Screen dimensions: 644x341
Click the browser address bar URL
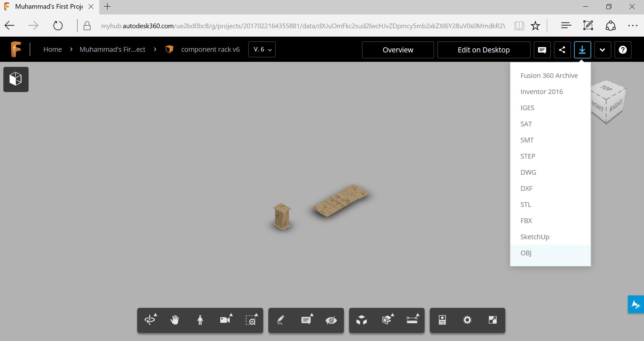coord(303,26)
